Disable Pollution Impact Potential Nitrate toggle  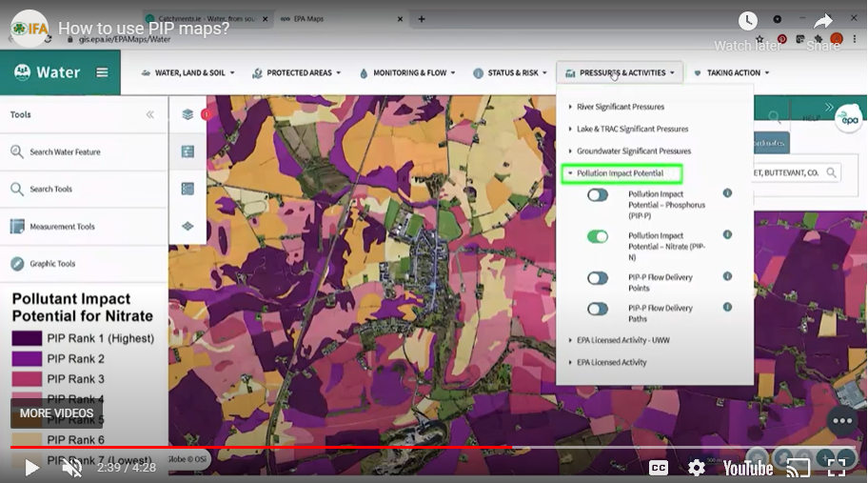pyautogui.click(x=598, y=236)
